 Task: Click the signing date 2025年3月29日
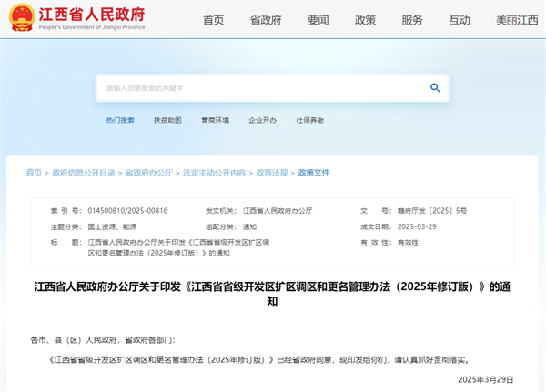[x=485, y=379]
